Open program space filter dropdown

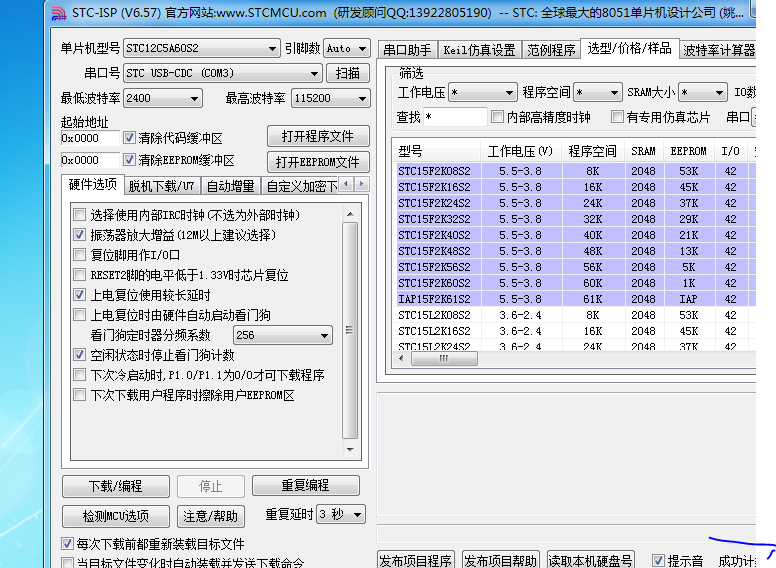597,92
